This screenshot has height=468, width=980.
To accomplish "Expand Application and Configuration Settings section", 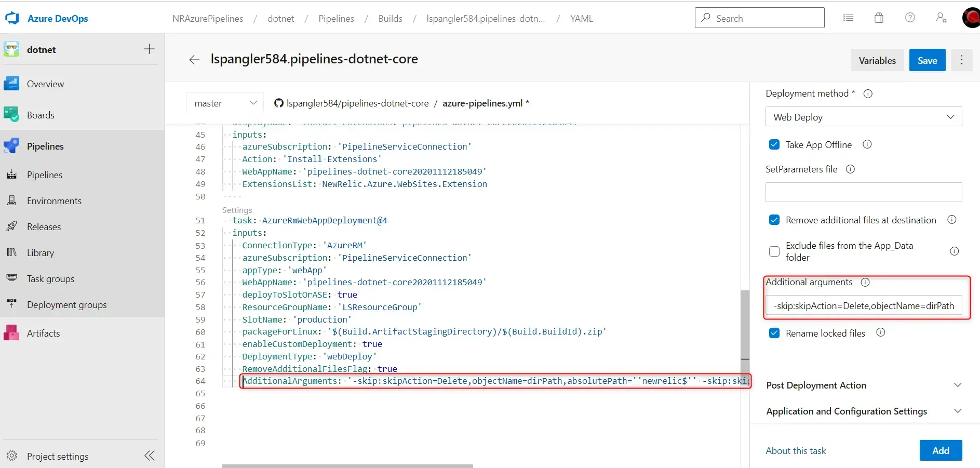I will (864, 411).
